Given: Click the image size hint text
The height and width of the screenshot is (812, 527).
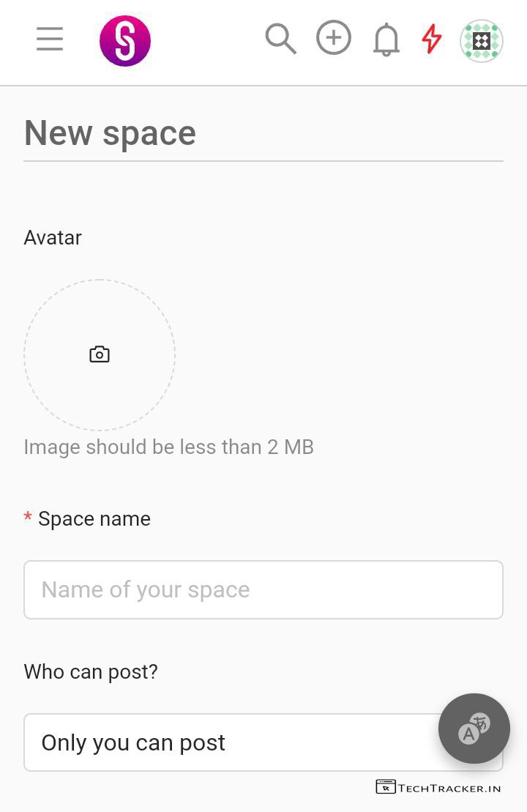Looking at the screenshot, I should click(168, 447).
